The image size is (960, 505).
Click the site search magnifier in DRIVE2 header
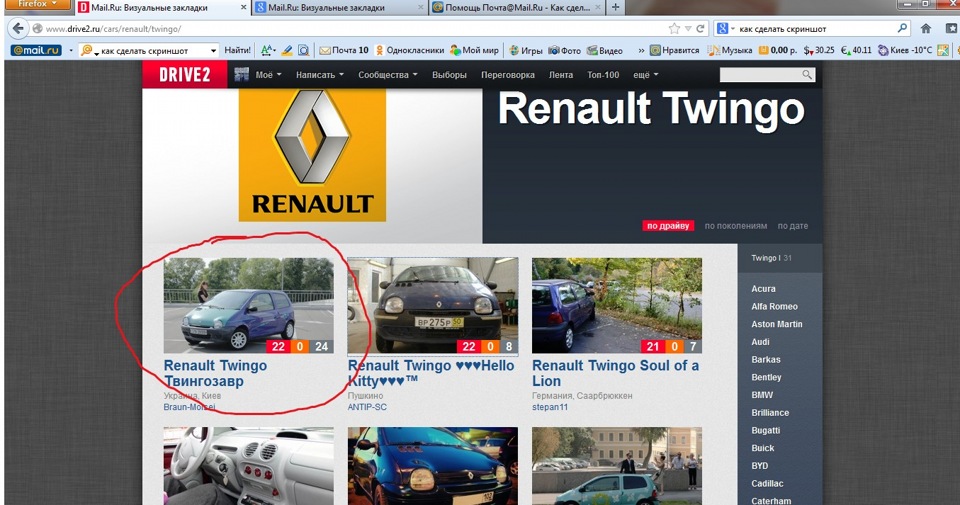807,75
